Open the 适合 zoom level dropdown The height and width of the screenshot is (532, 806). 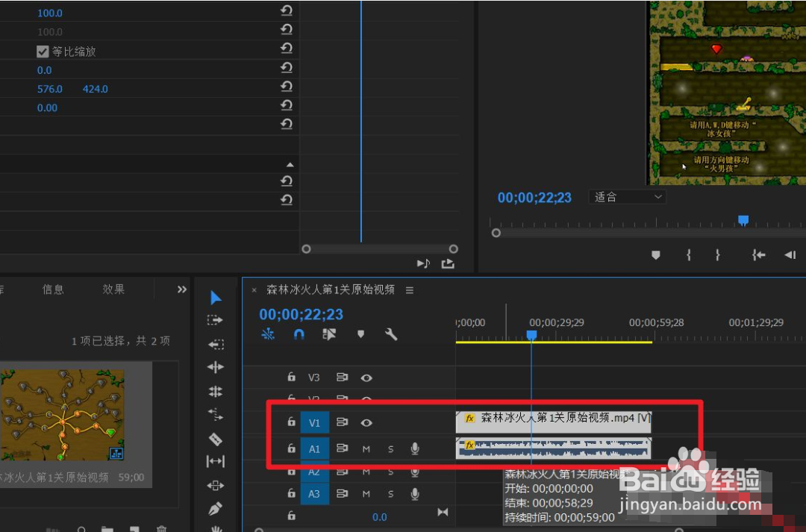click(x=627, y=197)
